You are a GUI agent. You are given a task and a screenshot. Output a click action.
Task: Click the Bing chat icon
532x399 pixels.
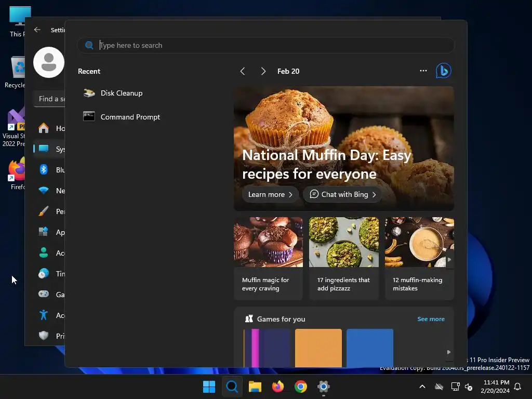(443, 71)
